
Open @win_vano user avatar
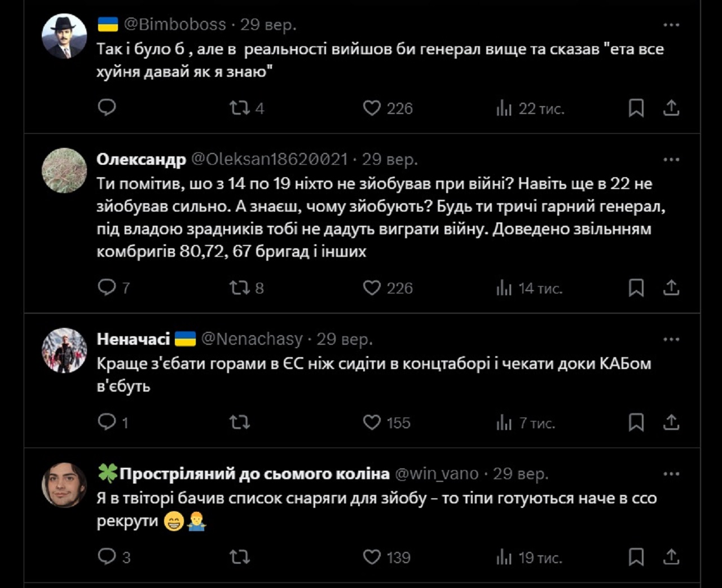[64, 485]
